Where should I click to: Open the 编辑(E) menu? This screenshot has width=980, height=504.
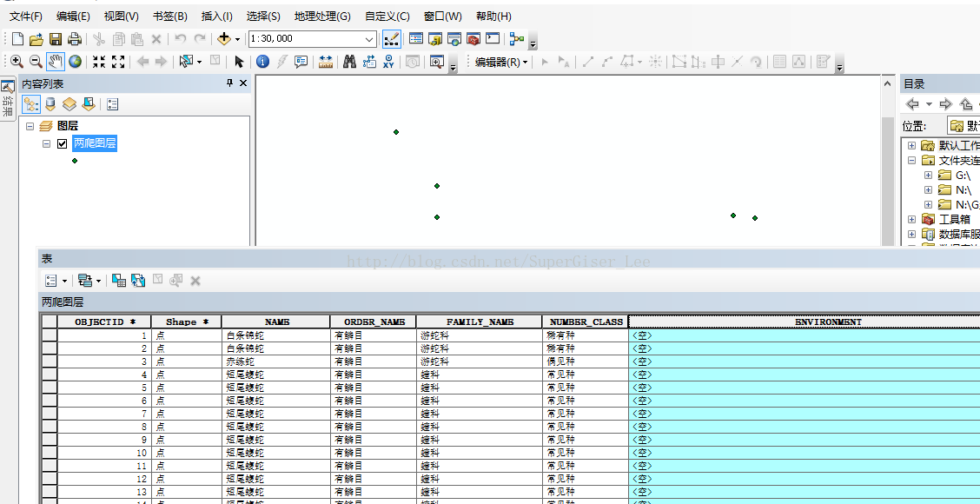[73, 17]
